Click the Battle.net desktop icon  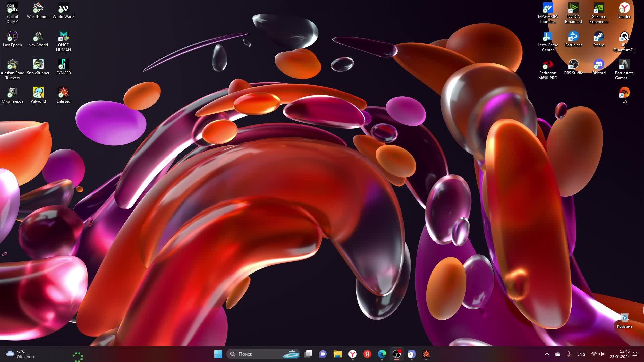pyautogui.click(x=573, y=37)
